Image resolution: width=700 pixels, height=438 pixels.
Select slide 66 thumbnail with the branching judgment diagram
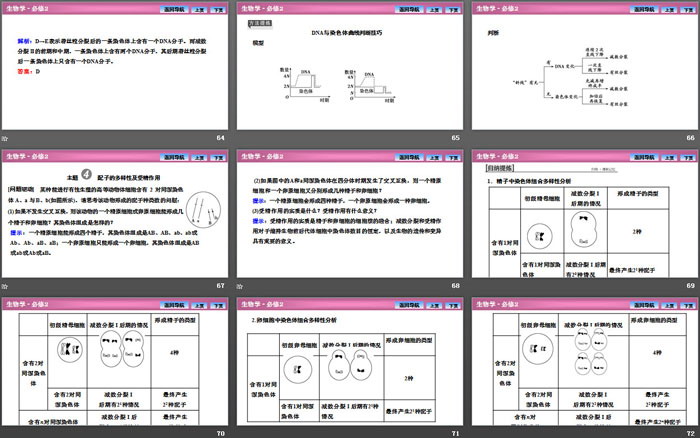point(585,66)
